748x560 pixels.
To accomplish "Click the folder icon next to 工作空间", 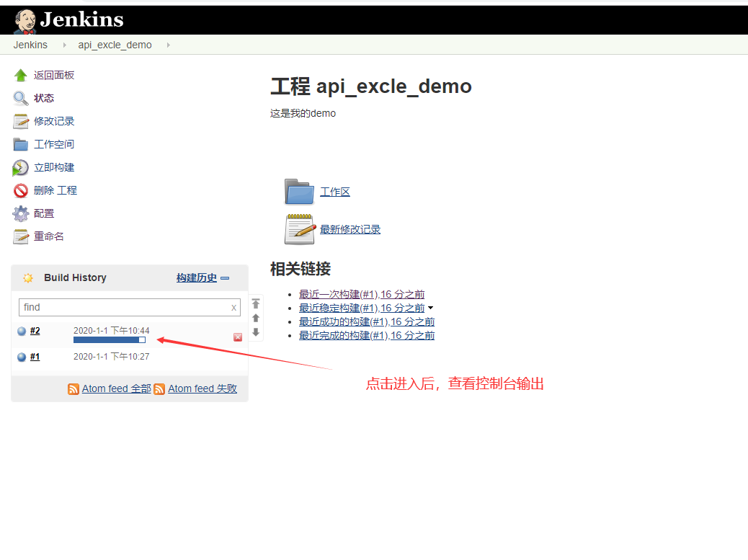I will click(20, 144).
